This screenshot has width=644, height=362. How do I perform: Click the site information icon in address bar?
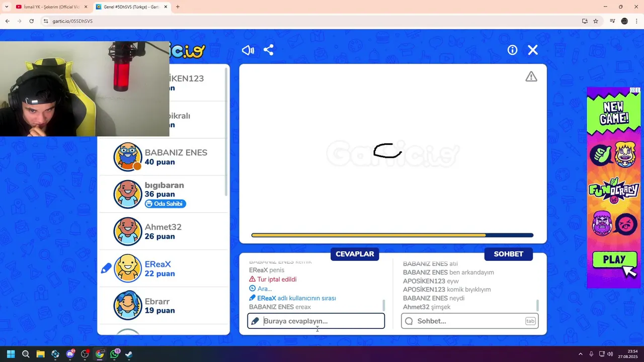(x=46, y=21)
